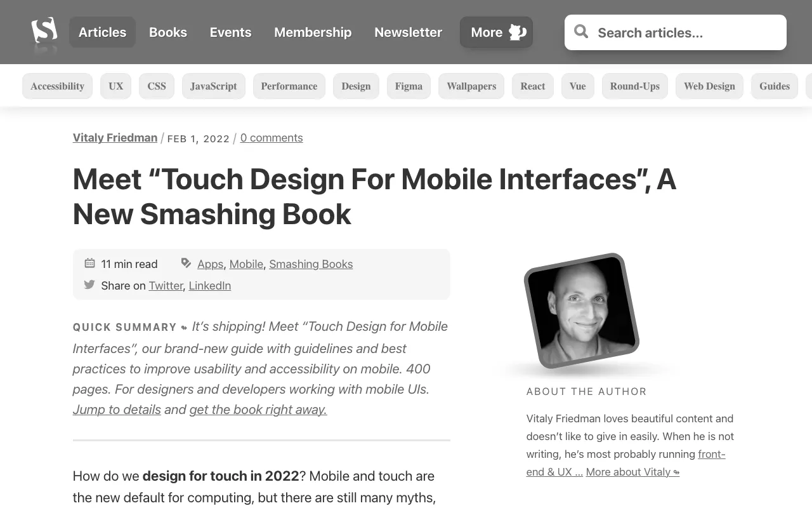Select the CSS category tag
This screenshot has width=812, height=508.
coord(157,86)
